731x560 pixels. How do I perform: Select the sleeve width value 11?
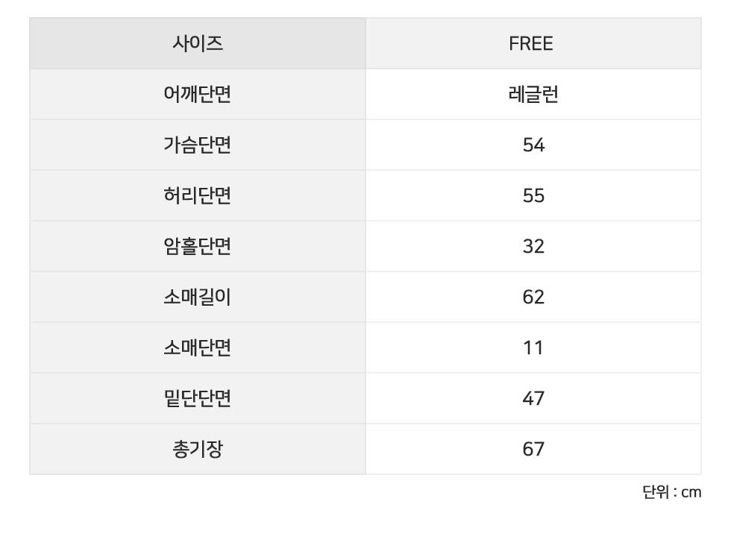point(533,347)
